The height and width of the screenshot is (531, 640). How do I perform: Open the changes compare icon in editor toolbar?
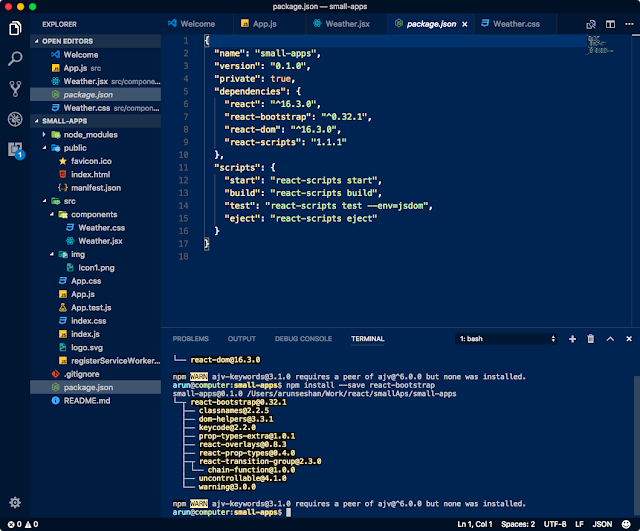tap(591, 24)
